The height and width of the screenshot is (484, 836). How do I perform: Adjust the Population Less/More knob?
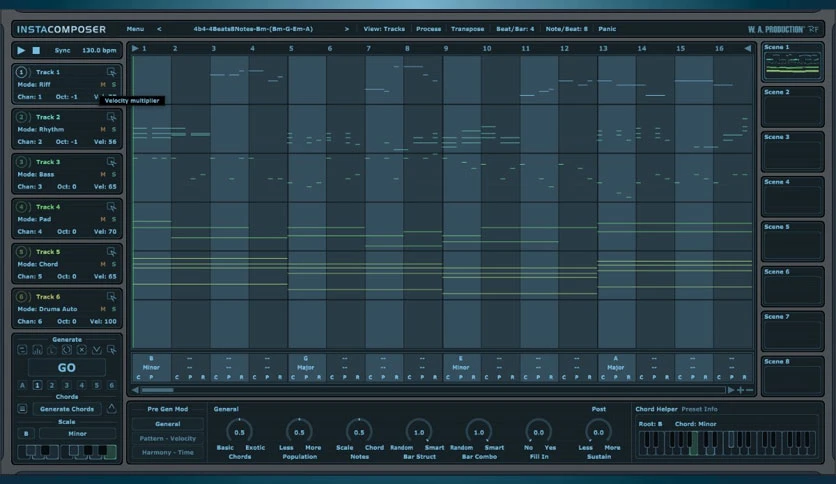coord(299,432)
